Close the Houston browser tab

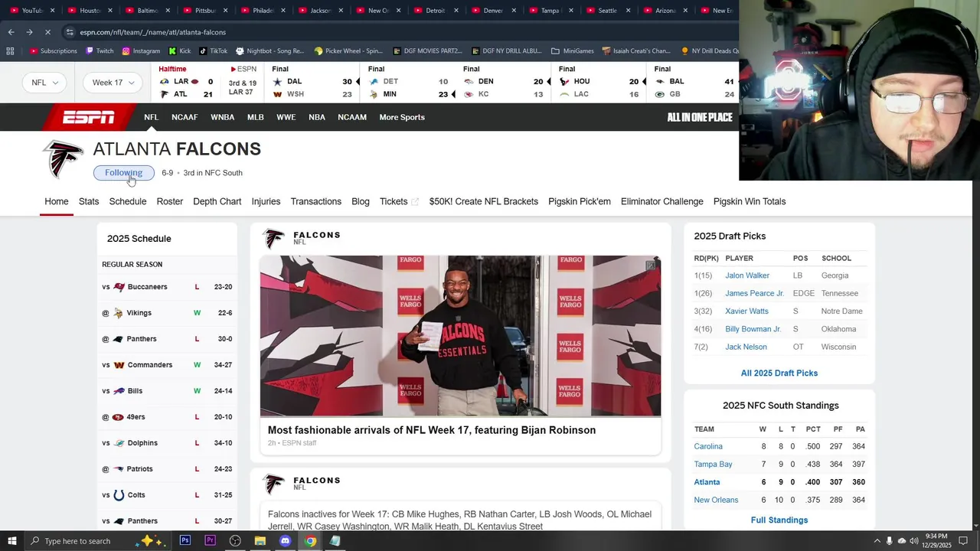point(110,11)
